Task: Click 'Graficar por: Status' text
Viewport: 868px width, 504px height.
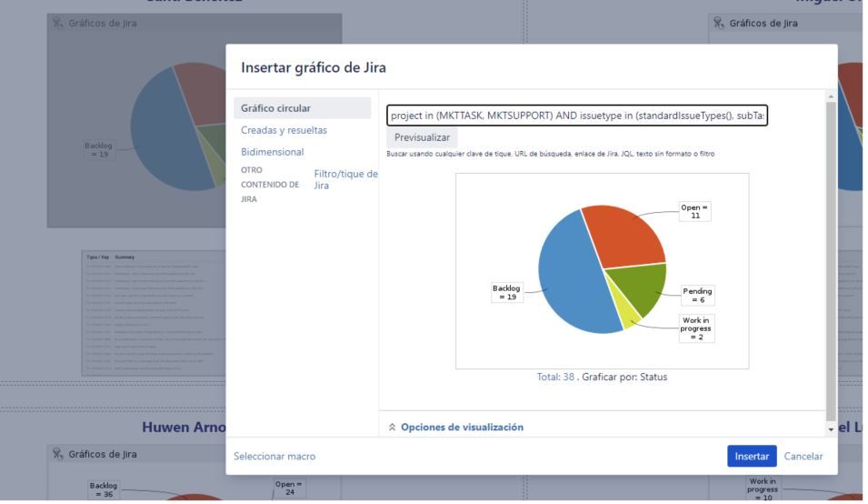Action: pyautogui.click(x=624, y=377)
